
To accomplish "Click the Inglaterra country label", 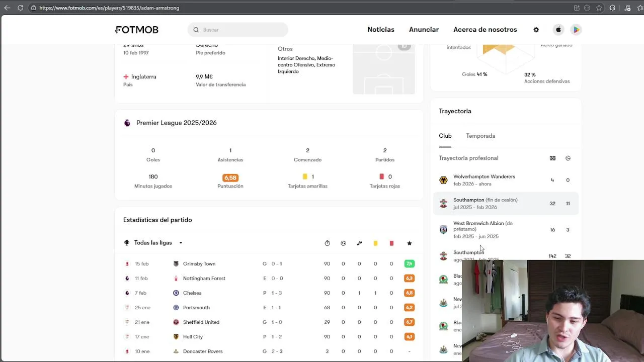I will pos(144,77).
